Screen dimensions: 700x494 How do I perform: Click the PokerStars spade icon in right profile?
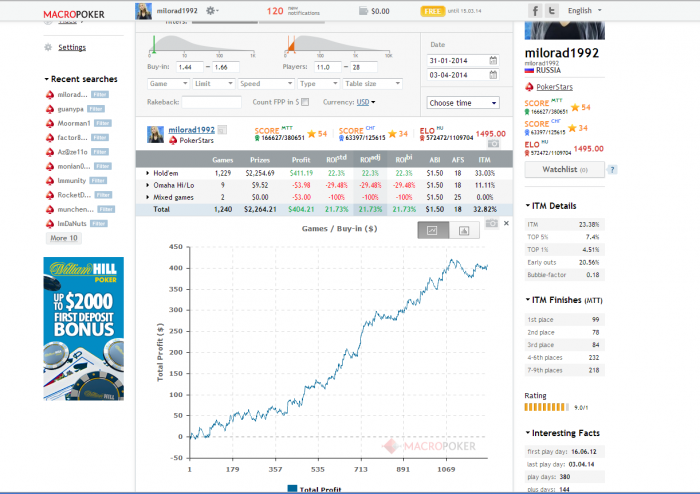(529, 87)
